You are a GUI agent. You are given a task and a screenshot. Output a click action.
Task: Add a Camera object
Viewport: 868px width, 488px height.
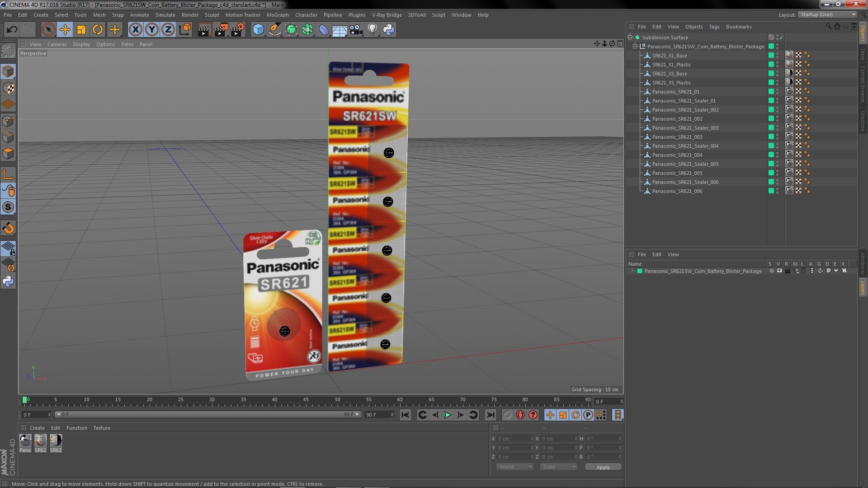[x=356, y=30]
